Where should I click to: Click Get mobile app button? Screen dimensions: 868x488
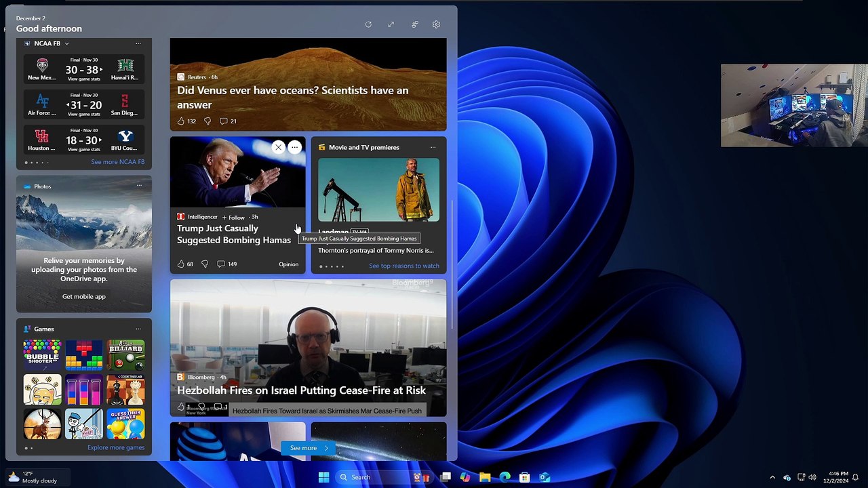tap(84, 296)
